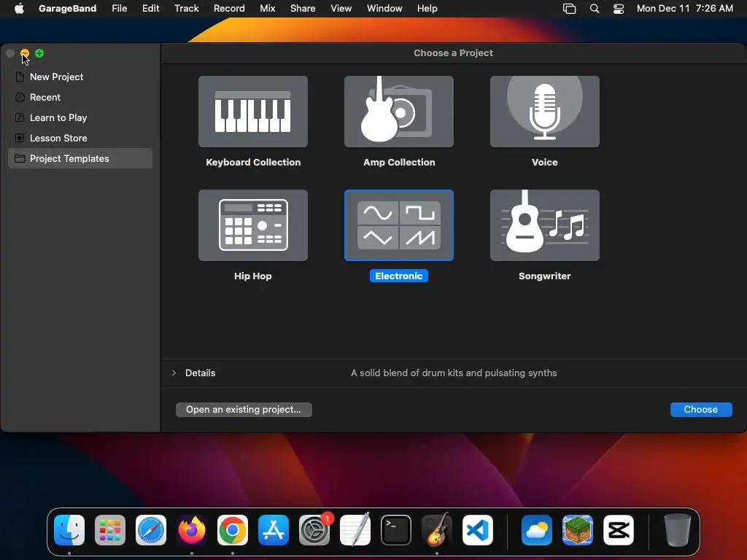
Task: Go to Lesson Store
Action: pyautogui.click(x=80, y=138)
